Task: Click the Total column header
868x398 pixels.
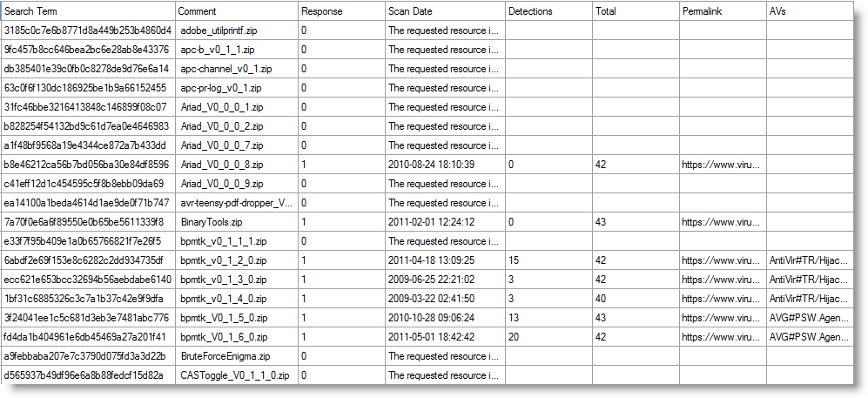Action: tap(636, 11)
